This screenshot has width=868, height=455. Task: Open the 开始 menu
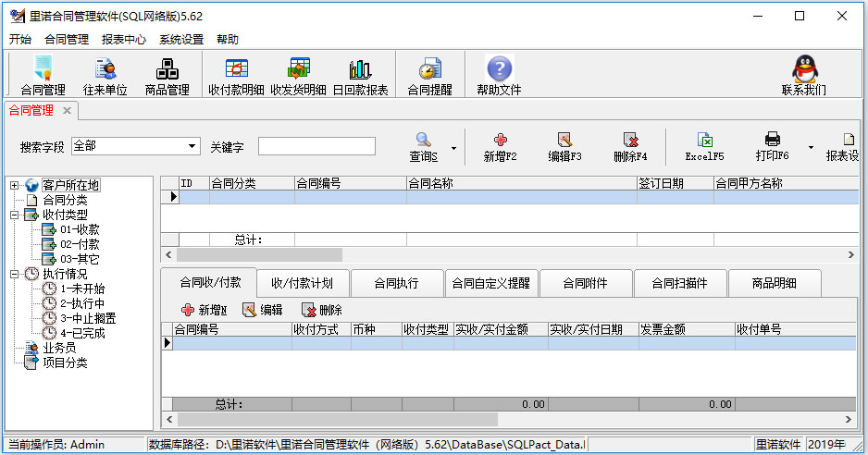click(x=20, y=39)
